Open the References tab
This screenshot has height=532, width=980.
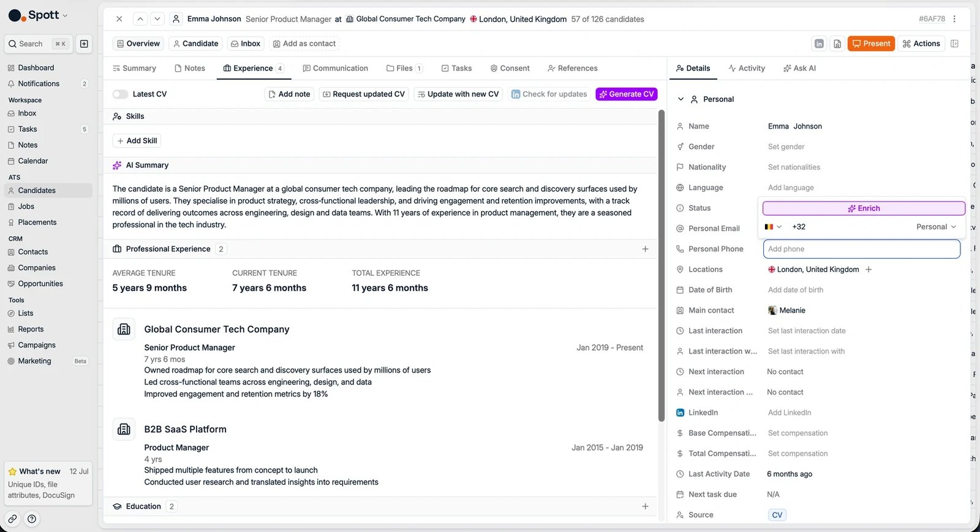click(573, 68)
